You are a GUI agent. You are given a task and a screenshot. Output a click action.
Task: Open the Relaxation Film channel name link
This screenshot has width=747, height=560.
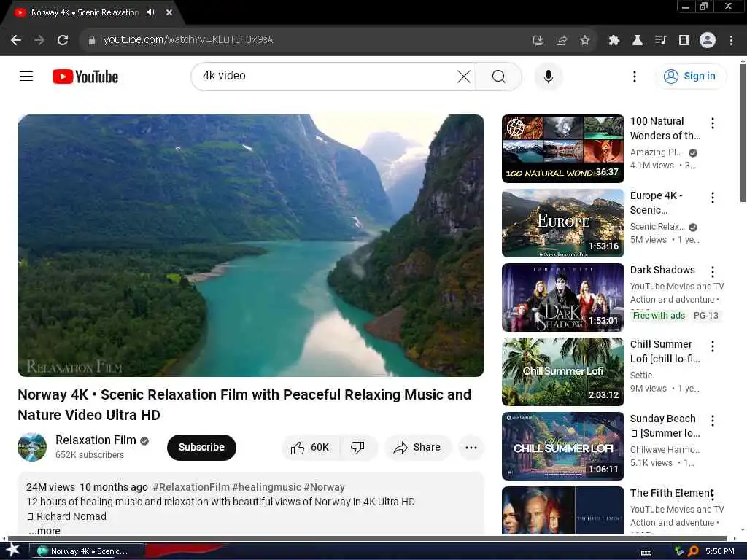96,440
